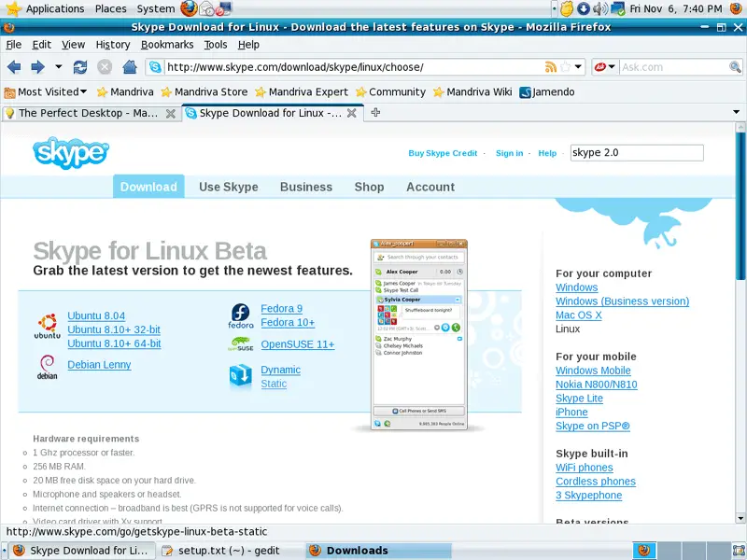
Task: Open the History menu
Action: [113, 45]
